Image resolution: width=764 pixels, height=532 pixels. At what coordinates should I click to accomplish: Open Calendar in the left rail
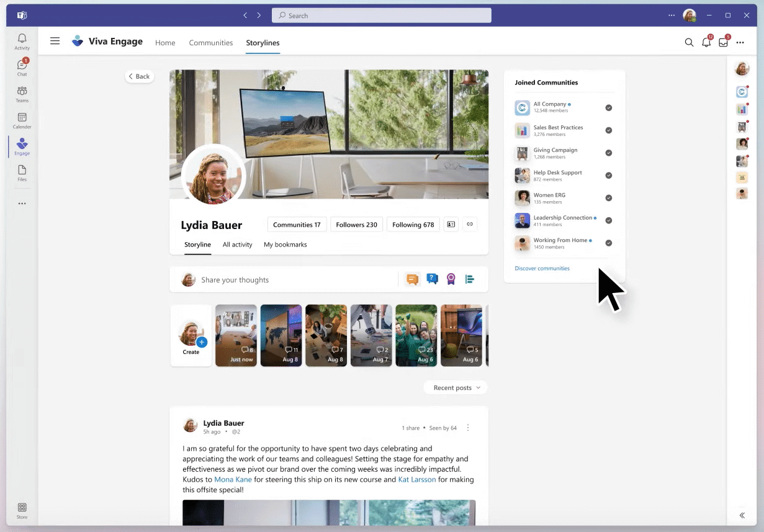pyautogui.click(x=22, y=120)
